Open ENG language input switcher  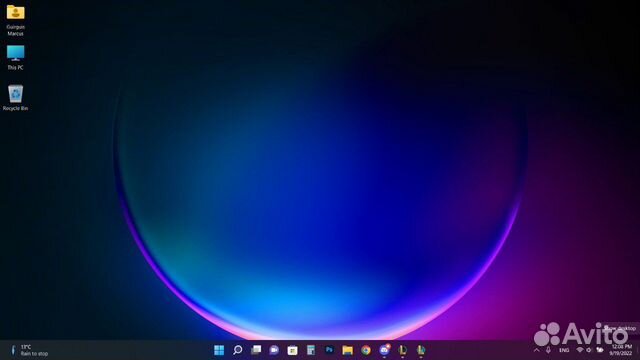[x=564, y=351]
